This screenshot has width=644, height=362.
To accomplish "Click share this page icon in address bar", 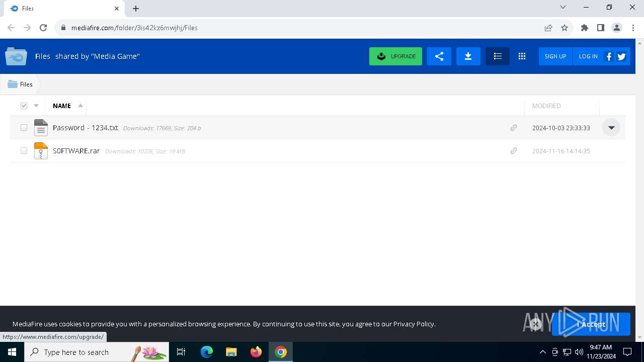I will [x=548, y=28].
